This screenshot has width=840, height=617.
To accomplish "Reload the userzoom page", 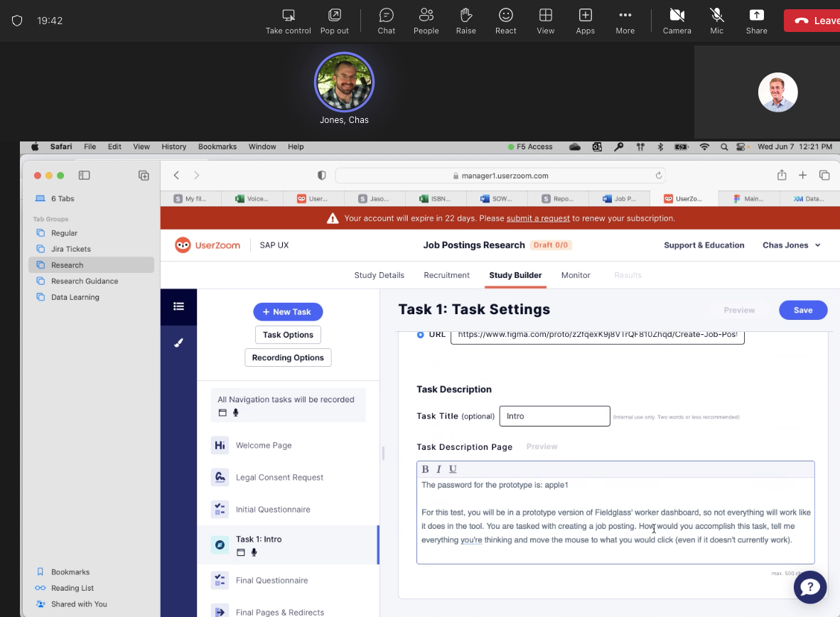I will click(x=658, y=176).
